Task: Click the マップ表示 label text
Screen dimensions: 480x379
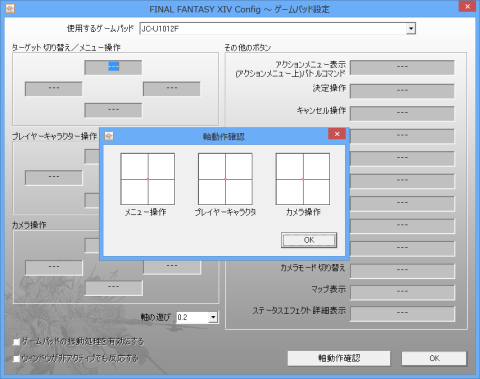Action: pyautogui.click(x=329, y=289)
